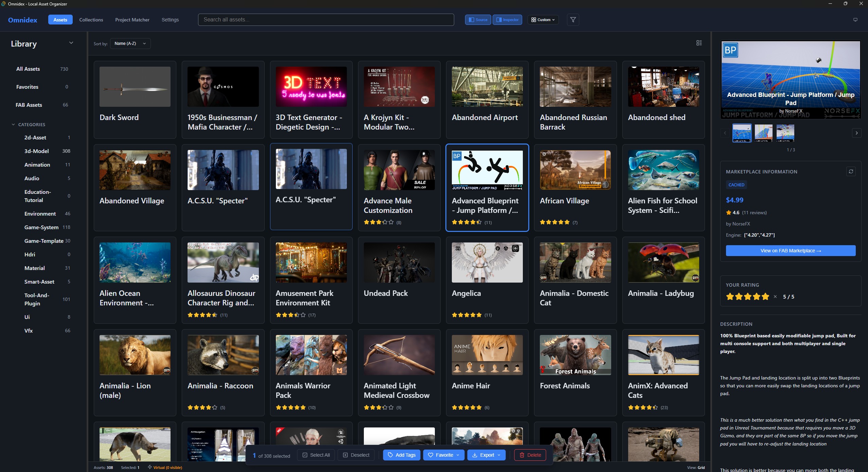Clear your rating with the X
Image resolution: width=868 pixels, height=472 pixels.
[775, 297]
